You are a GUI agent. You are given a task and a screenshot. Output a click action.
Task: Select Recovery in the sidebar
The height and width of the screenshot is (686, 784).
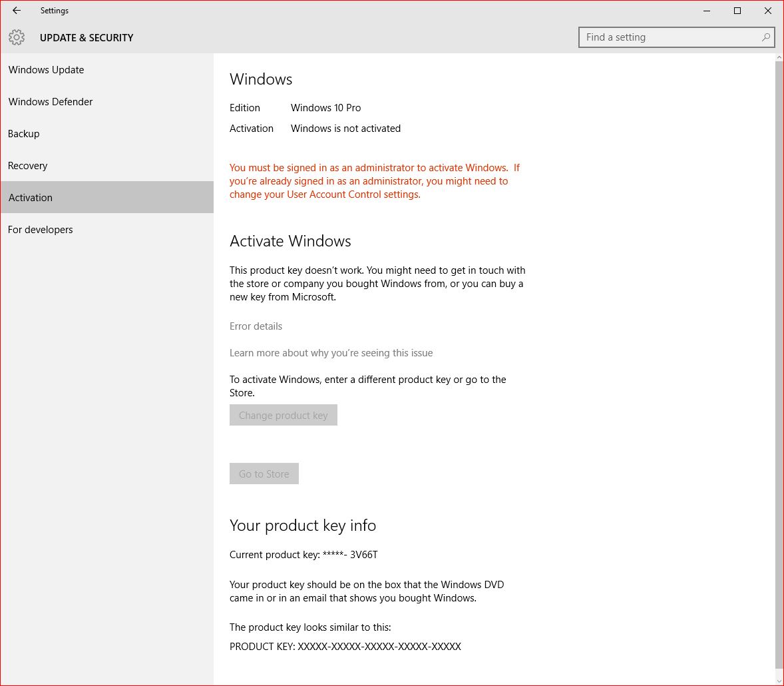107,166
